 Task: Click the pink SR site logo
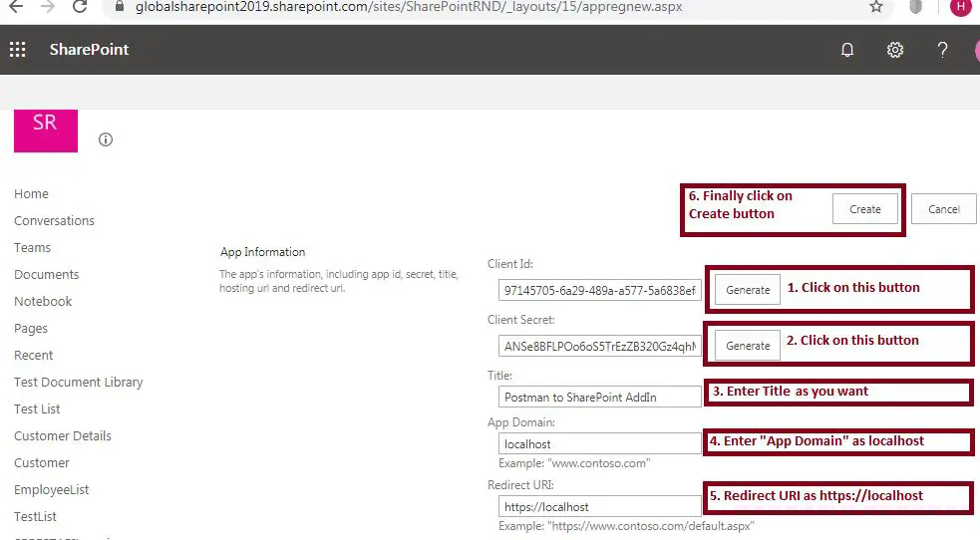tap(46, 131)
